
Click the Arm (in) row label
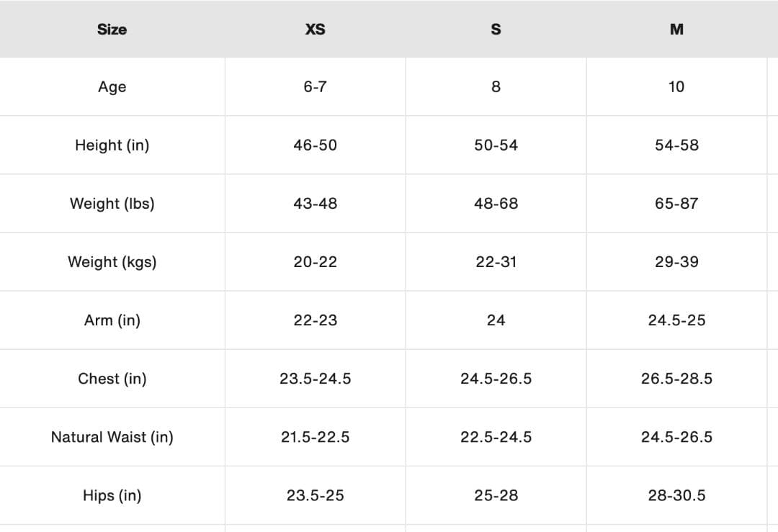112,320
